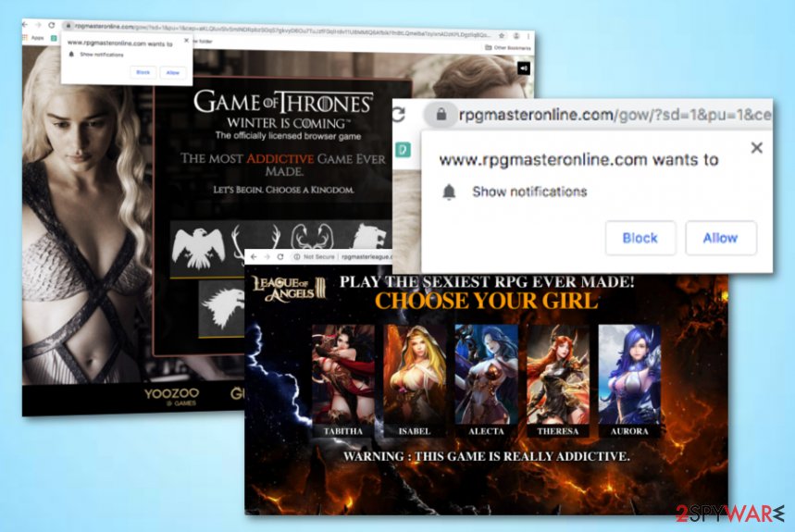Screen dimensions: 795x532
Task: Choose the eagle house sigil
Action: (198, 248)
